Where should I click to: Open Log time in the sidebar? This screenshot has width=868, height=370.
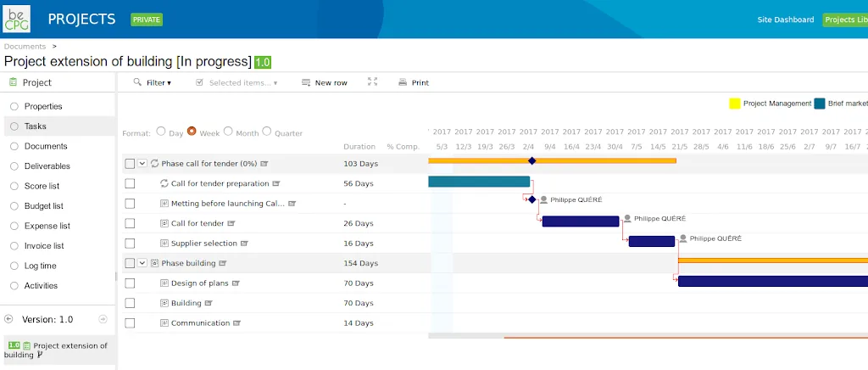click(41, 266)
